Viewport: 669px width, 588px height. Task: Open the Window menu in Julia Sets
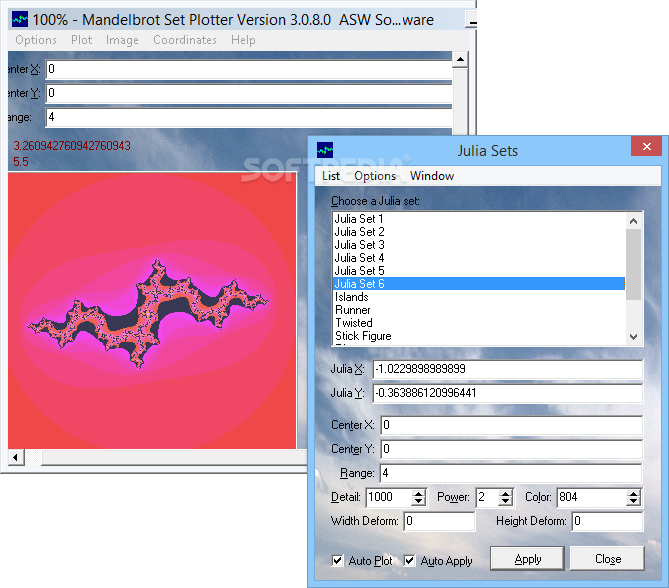point(432,176)
